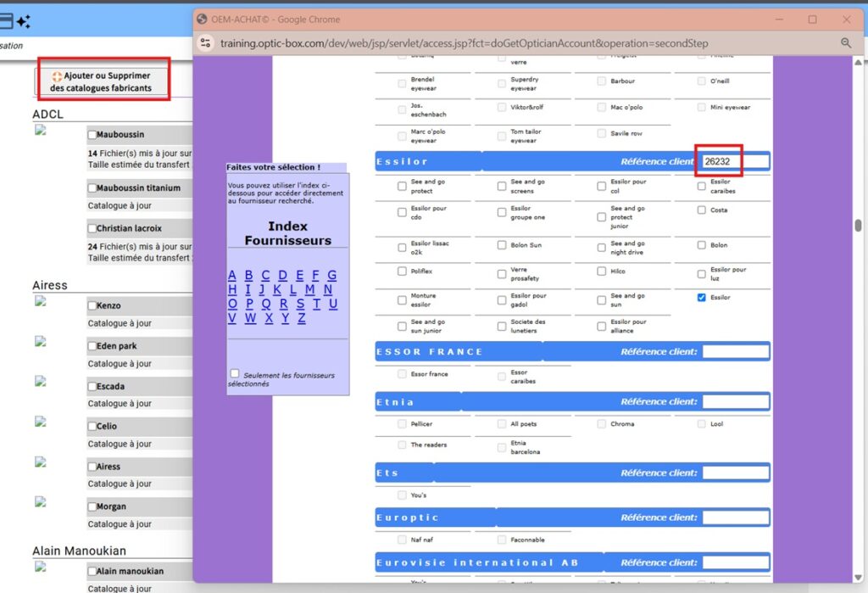Check the See and go screens checkbox
The height and width of the screenshot is (593, 868).
[x=502, y=186]
